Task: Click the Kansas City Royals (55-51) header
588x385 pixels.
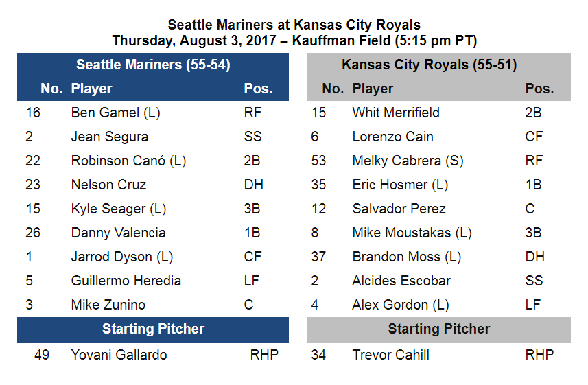Action: [x=430, y=65]
